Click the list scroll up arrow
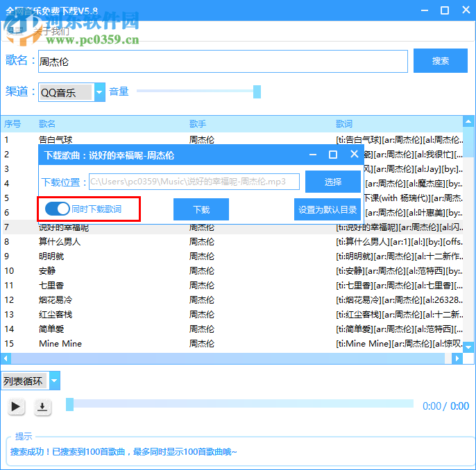This screenshot has width=476, height=470. point(468,121)
